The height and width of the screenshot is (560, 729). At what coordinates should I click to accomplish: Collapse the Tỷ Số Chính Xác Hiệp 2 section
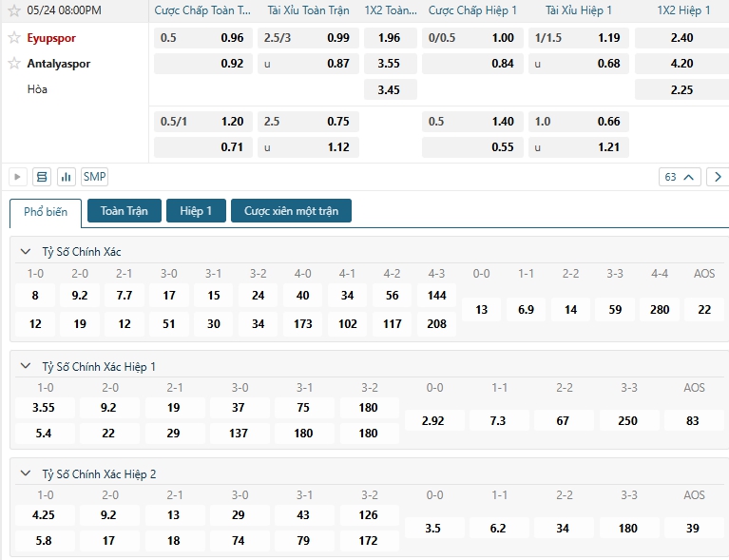tap(25, 473)
